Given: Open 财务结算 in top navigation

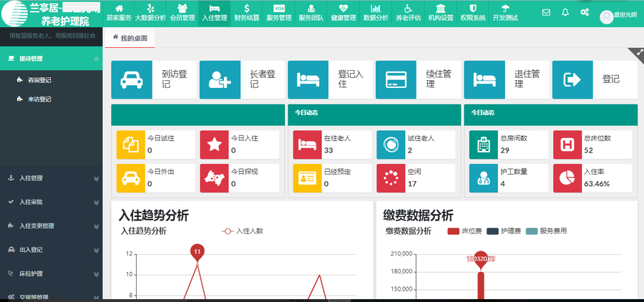Looking at the screenshot, I should click(x=247, y=13).
